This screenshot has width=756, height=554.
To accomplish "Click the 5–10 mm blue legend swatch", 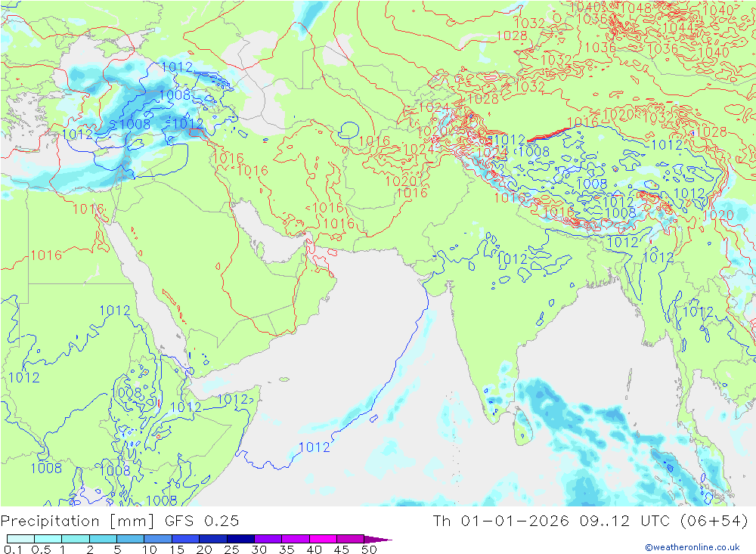I will pyautogui.click(x=130, y=539).
